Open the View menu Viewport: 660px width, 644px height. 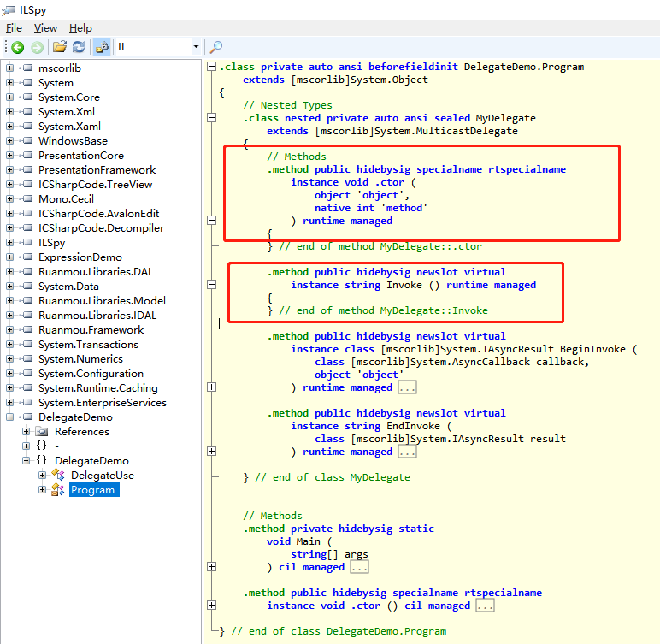[x=45, y=28]
